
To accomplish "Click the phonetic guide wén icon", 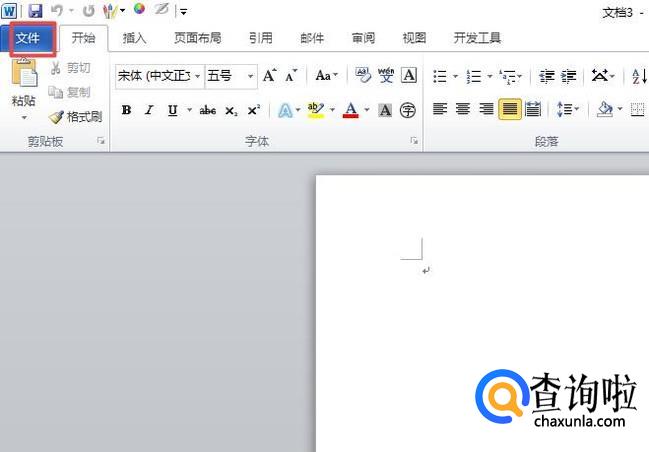I will [x=386, y=75].
